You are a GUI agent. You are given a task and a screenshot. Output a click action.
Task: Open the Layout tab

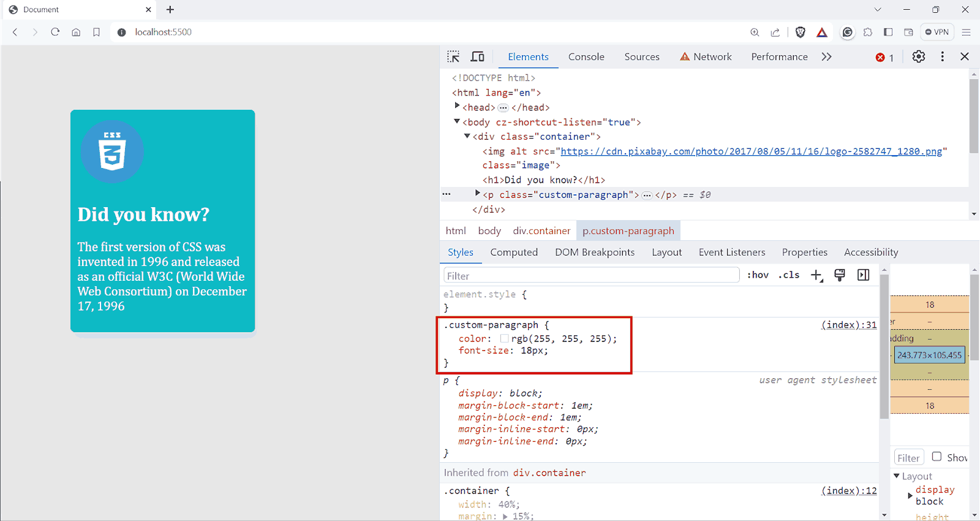[666, 252]
